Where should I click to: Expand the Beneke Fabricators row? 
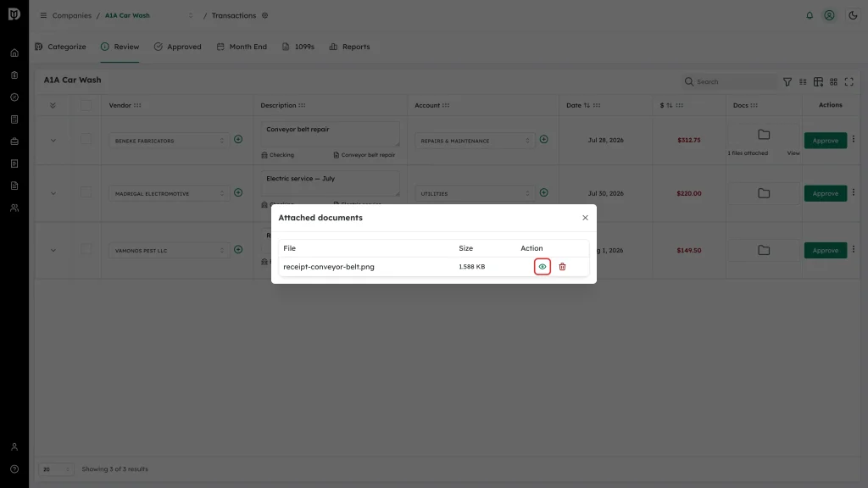click(53, 141)
